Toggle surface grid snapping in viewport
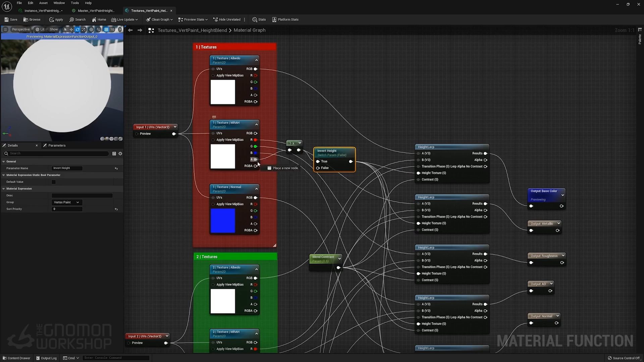Image resolution: width=644 pixels, height=362 pixels. pos(98,29)
